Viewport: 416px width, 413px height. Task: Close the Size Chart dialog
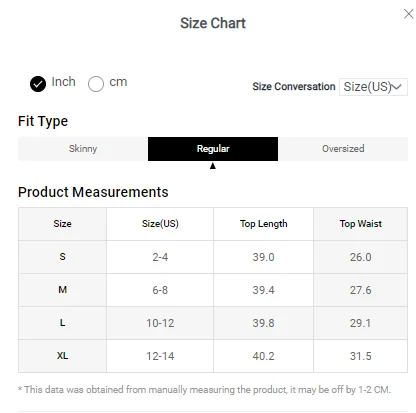(408, 14)
